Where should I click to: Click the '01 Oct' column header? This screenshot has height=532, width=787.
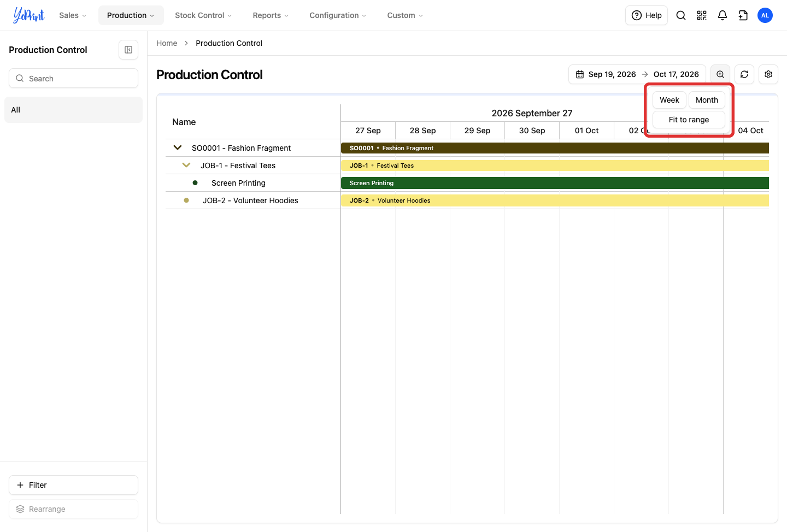(x=586, y=131)
